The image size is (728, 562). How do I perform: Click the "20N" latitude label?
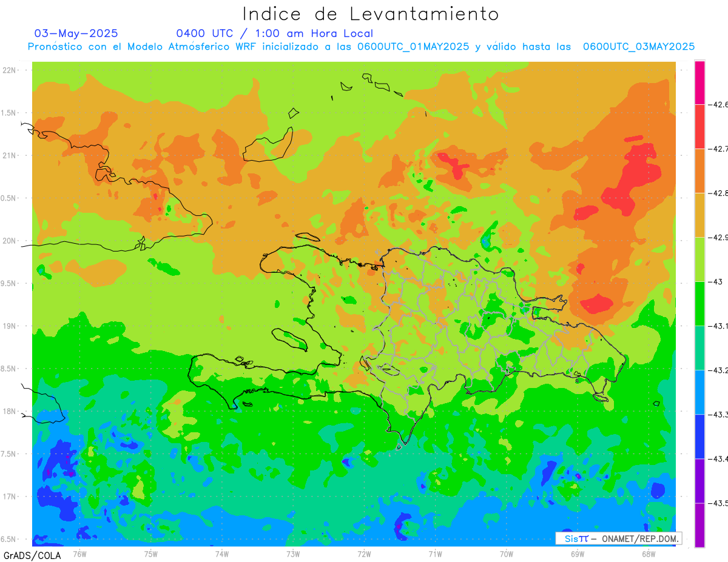tap(10, 241)
